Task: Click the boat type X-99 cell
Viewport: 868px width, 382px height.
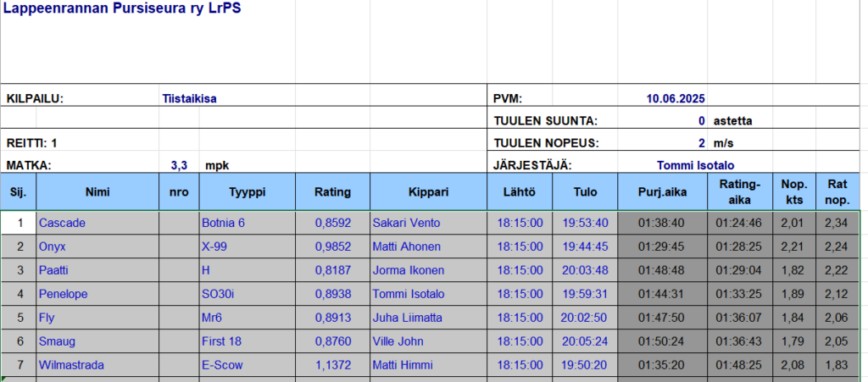Action: pos(218,246)
